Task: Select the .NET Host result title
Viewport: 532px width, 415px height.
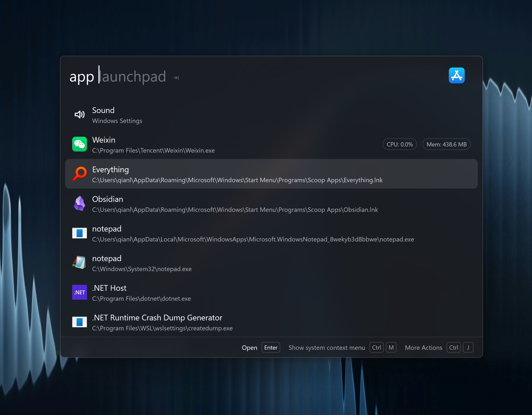Action: click(x=109, y=288)
